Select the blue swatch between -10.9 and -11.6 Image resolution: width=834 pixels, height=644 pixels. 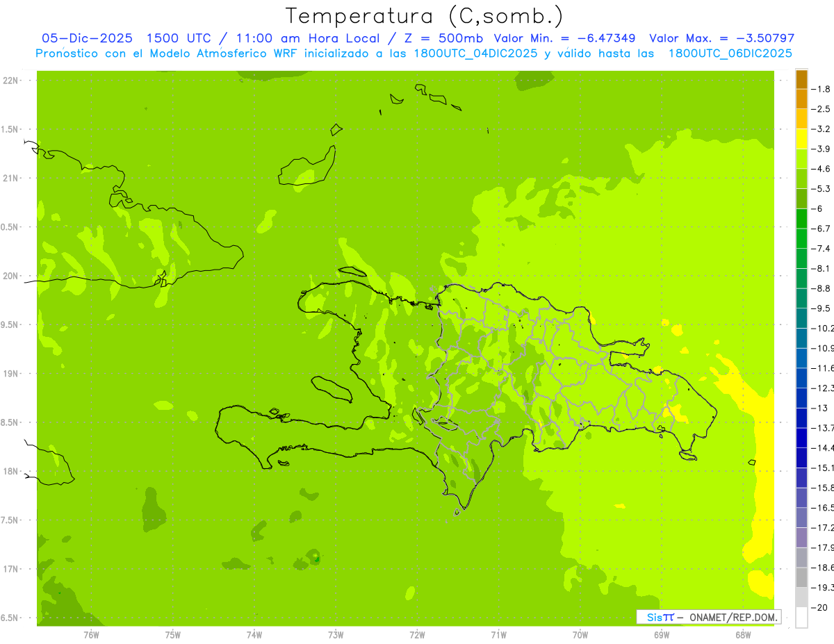pyautogui.click(x=801, y=358)
